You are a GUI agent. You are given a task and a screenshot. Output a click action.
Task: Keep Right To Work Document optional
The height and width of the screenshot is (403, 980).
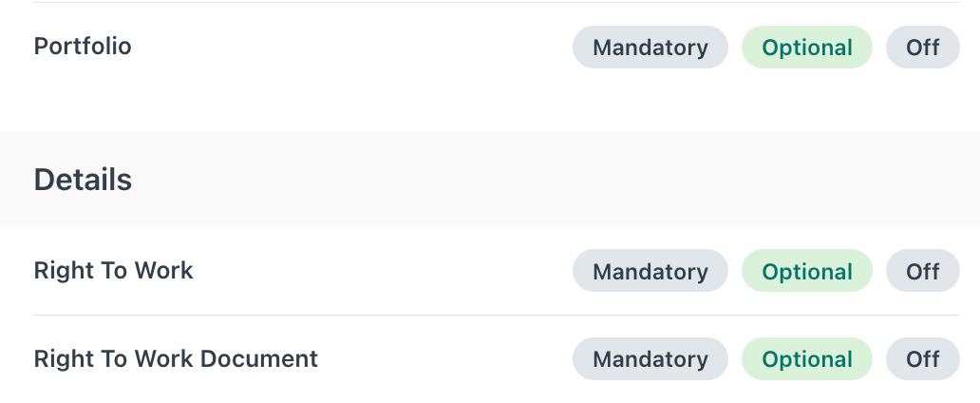click(x=806, y=359)
